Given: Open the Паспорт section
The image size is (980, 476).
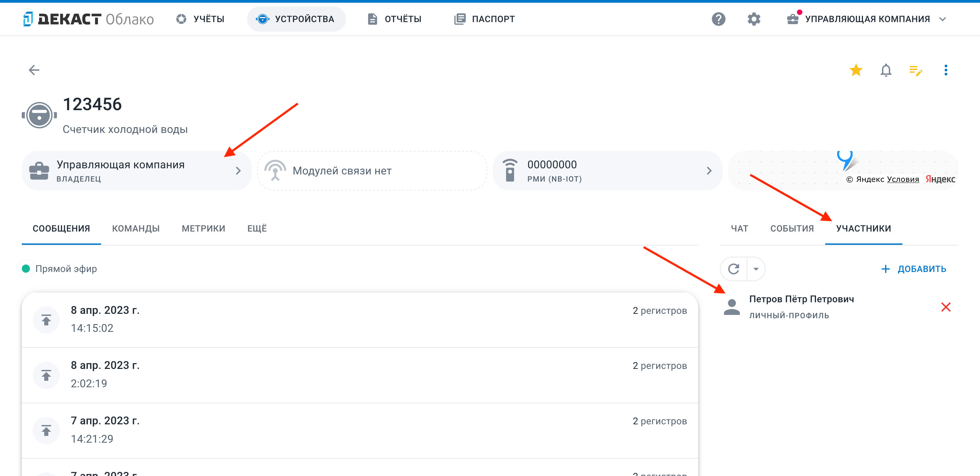Looking at the screenshot, I should [484, 19].
